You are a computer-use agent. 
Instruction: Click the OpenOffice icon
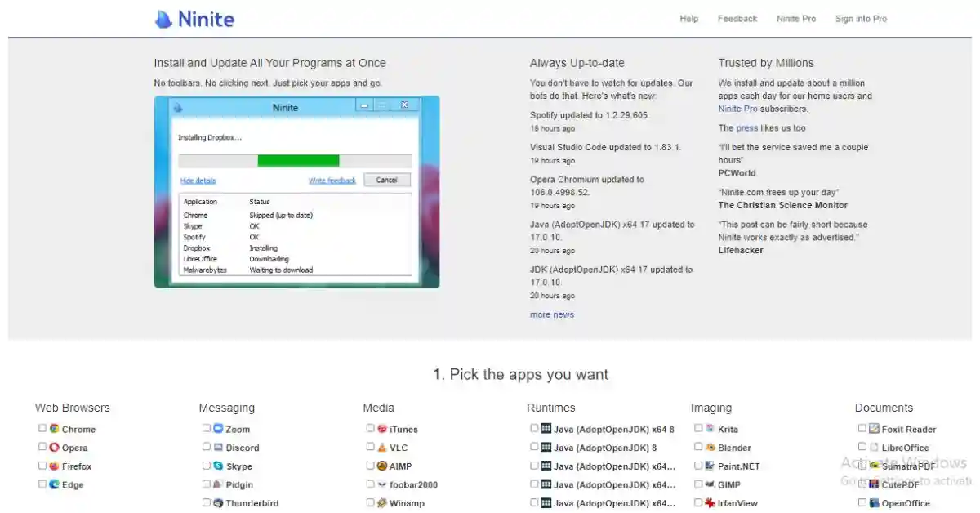click(x=874, y=502)
